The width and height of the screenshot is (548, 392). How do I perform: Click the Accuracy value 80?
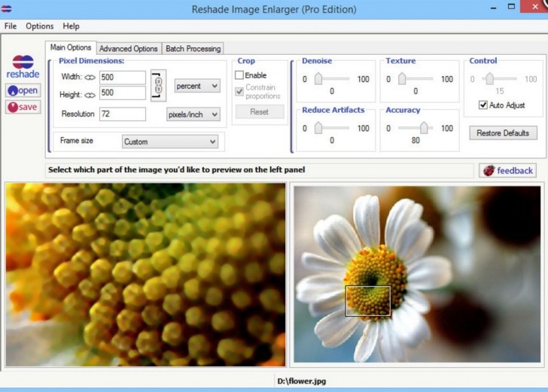(x=416, y=141)
